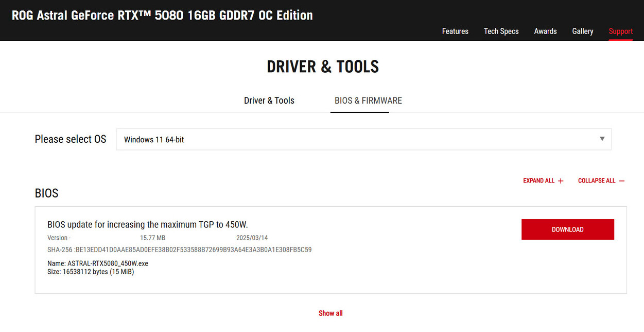The image size is (644, 332).
Task: Switch to the Driver & Tools tab
Action: [x=269, y=101]
